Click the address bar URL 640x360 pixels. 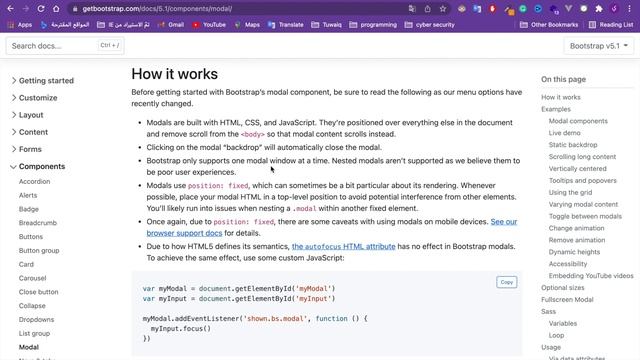click(157, 9)
